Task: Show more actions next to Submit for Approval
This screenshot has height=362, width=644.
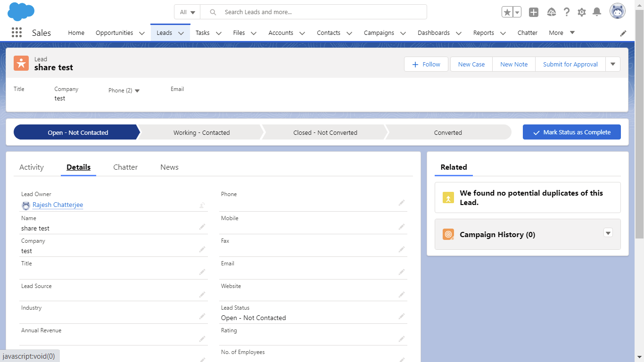Action: point(613,64)
